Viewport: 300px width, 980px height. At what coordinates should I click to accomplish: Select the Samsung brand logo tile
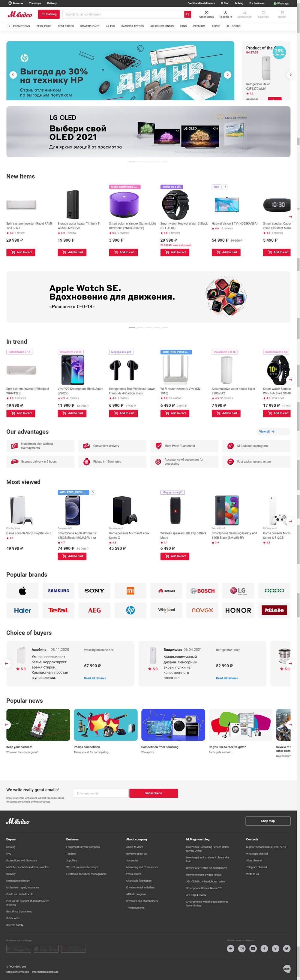point(58,591)
